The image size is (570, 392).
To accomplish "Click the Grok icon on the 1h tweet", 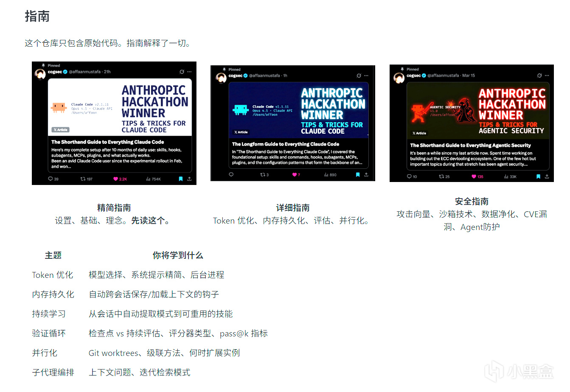I will tap(359, 76).
